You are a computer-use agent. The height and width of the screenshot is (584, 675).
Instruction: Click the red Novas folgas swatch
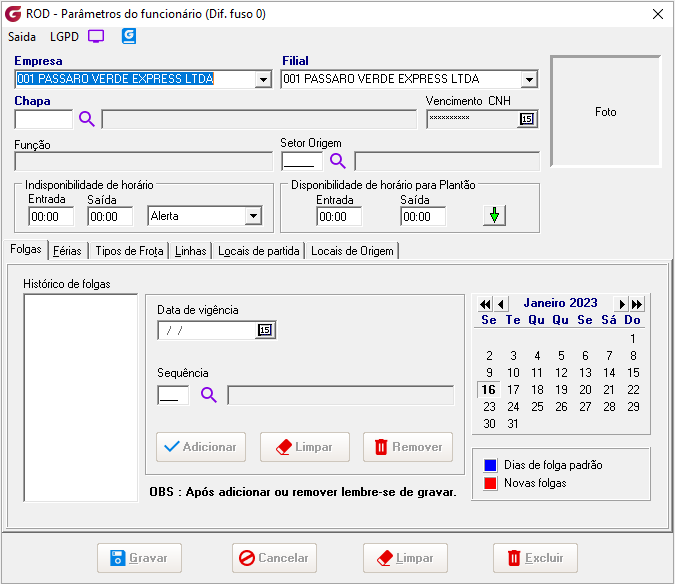click(x=490, y=483)
